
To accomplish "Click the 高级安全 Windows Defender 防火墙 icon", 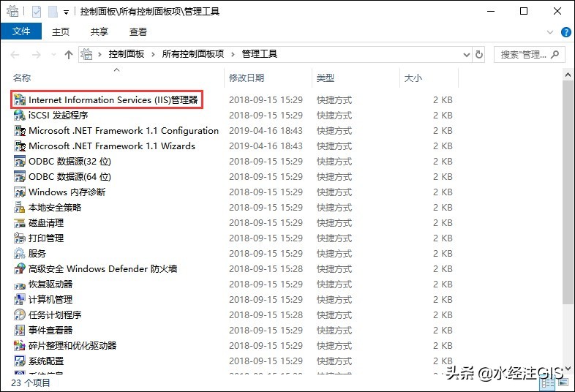I will pyautogui.click(x=20, y=269).
